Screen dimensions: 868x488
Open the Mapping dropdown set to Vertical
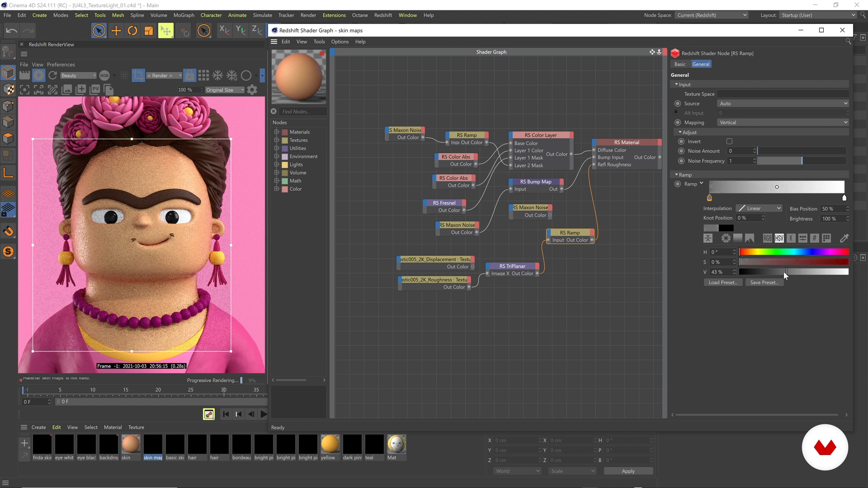[783, 122]
